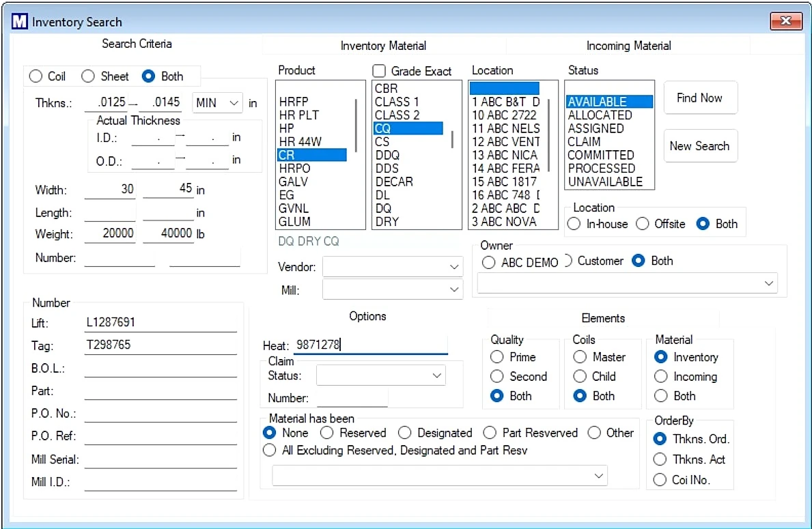Start a New Search
The height and width of the screenshot is (529, 812).
tap(700, 145)
